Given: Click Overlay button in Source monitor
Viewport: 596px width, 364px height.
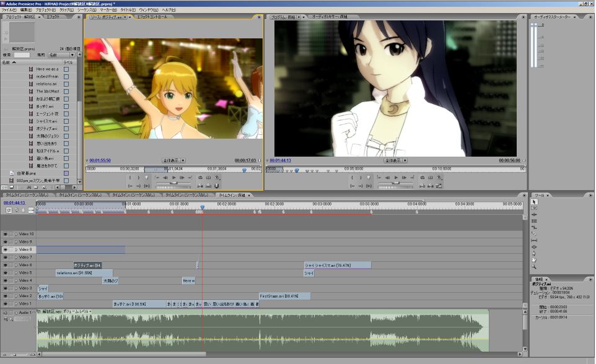Looking at the screenshot, I should (208, 186).
